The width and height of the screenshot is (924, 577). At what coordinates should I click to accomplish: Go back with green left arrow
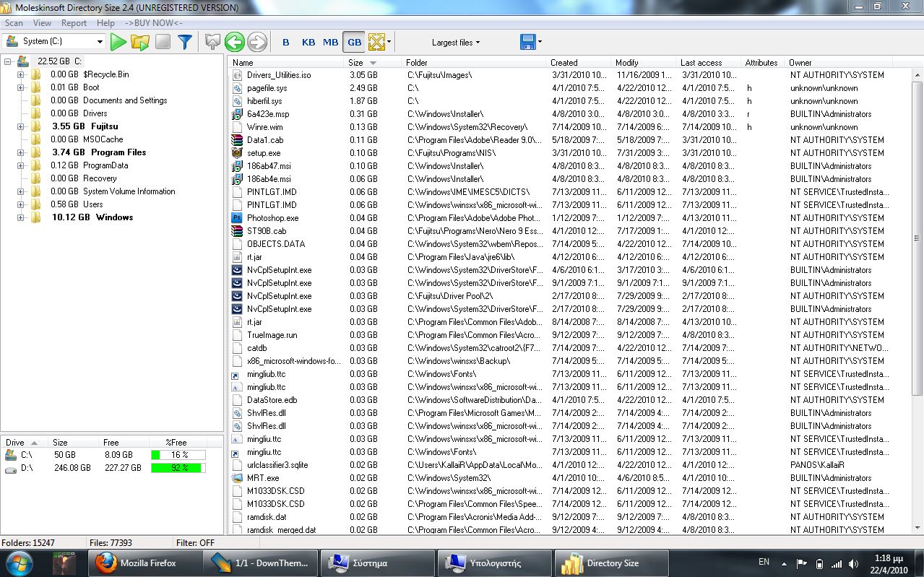point(234,42)
